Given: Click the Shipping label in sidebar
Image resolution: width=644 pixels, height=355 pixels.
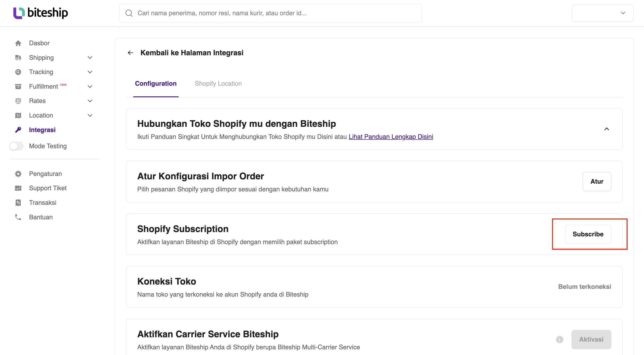Looking at the screenshot, I should coord(41,57).
